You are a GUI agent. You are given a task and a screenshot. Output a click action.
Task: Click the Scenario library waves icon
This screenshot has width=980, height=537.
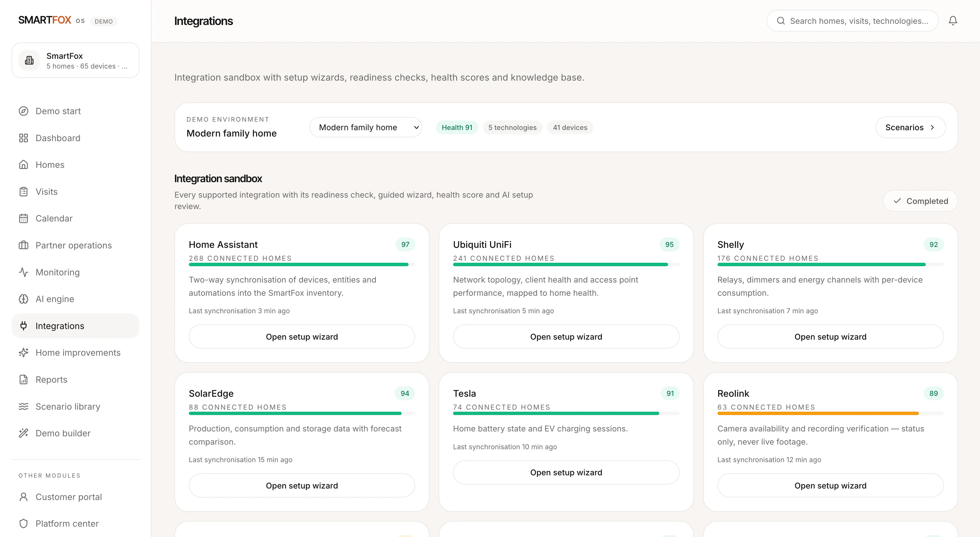click(24, 406)
